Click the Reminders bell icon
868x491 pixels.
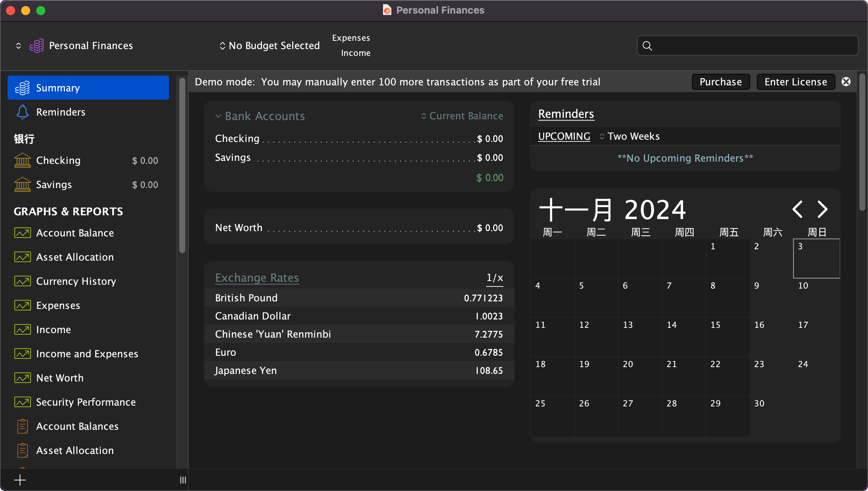[22, 112]
